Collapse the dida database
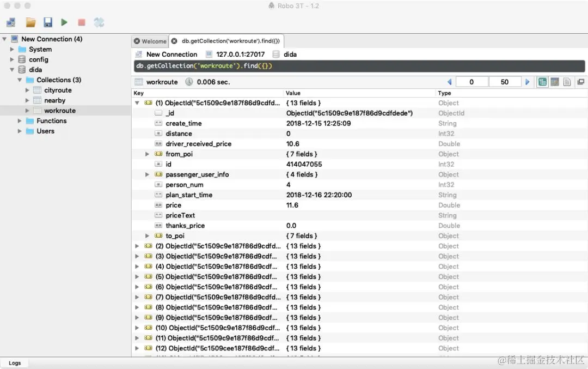Image resolution: width=588 pixels, height=369 pixels. pyautogui.click(x=12, y=69)
